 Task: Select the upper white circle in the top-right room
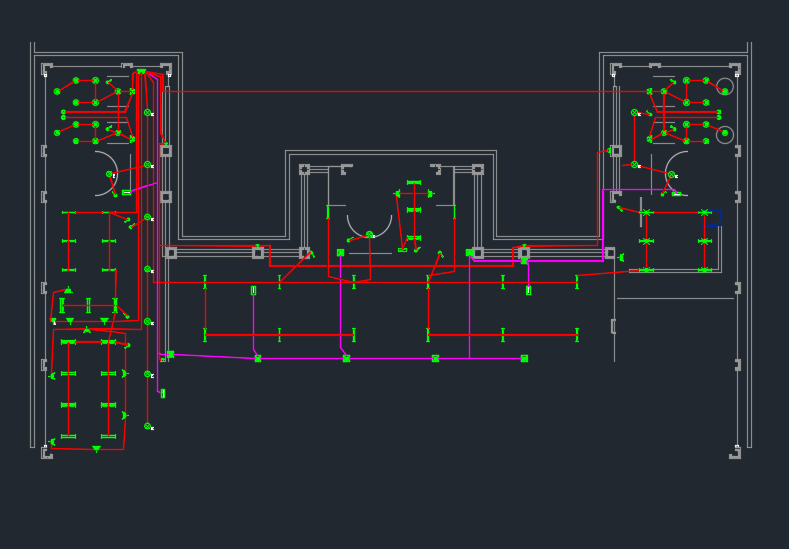click(x=725, y=87)
